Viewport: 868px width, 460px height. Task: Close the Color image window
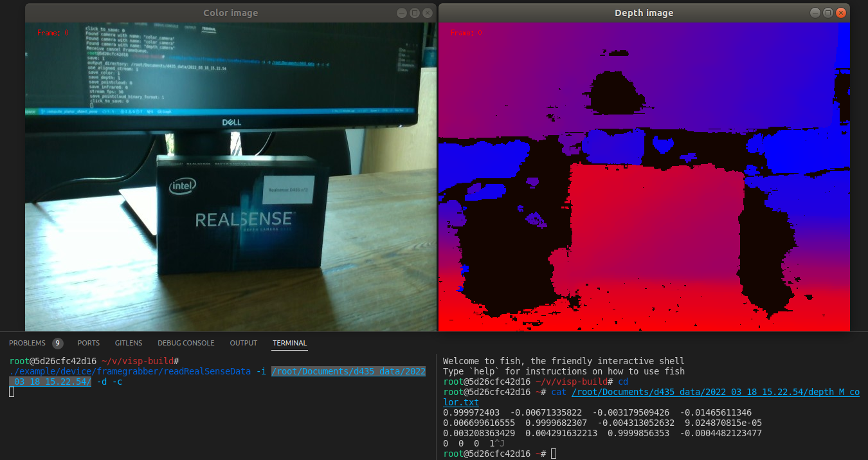point(427,12)
